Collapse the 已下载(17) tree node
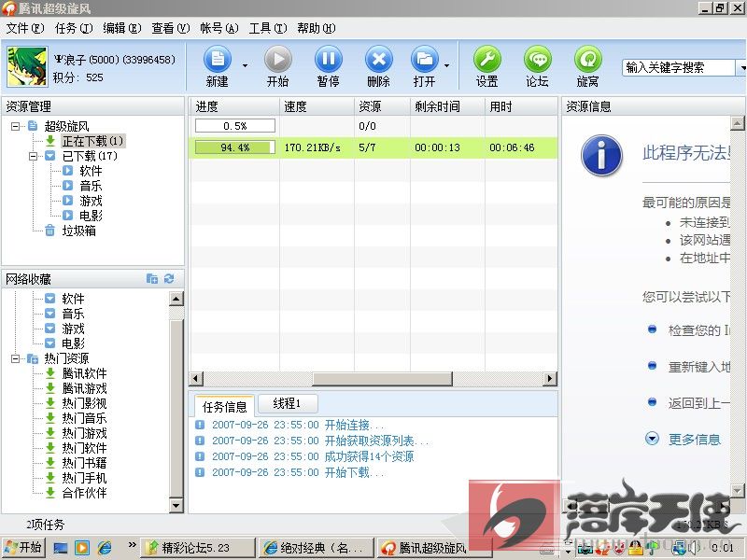Screen dimensions: 747x560 pos(33,156)
